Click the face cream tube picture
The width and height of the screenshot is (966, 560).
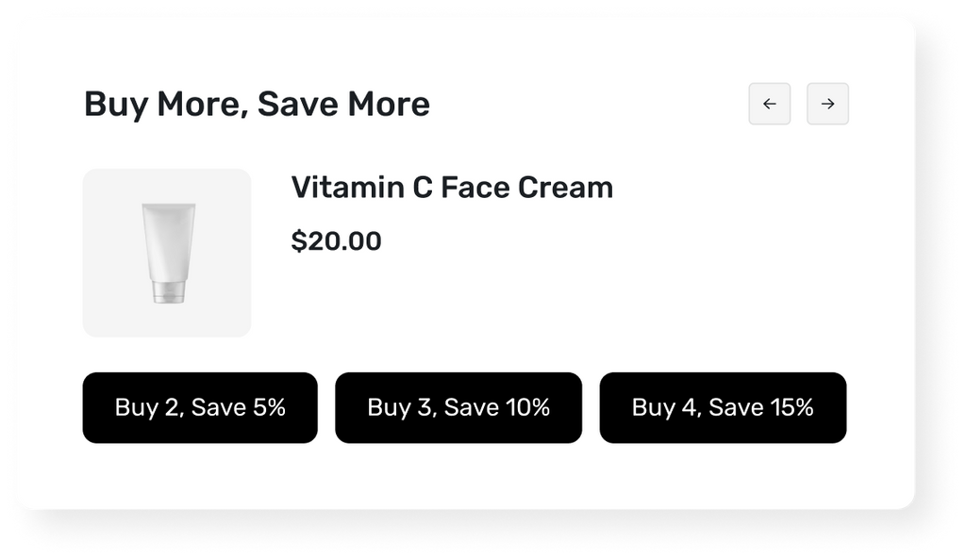[168, 253]
